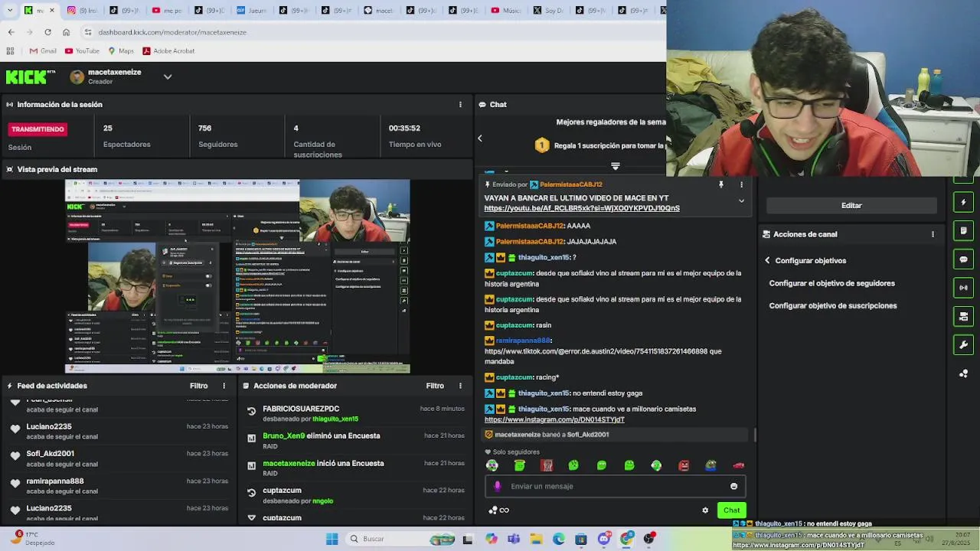The width and height of the screenshot is (980, 551).
Task: Click the Editar button
Action: tap(851, 205)
